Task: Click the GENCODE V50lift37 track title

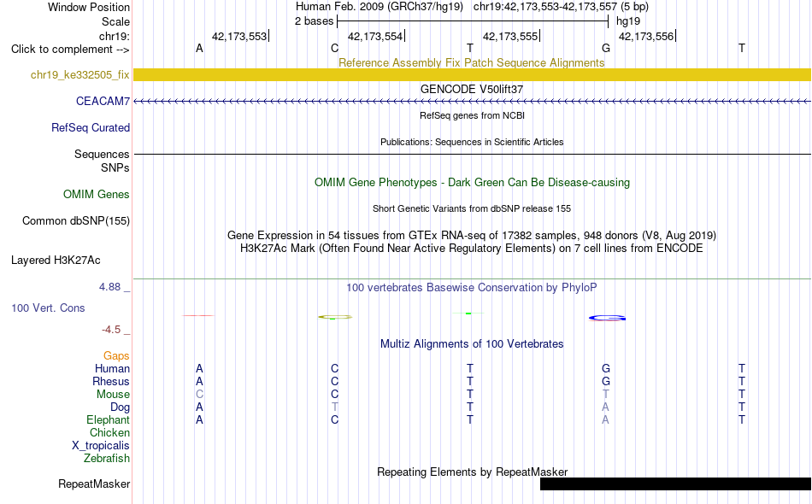Action: tap(472, 90)
